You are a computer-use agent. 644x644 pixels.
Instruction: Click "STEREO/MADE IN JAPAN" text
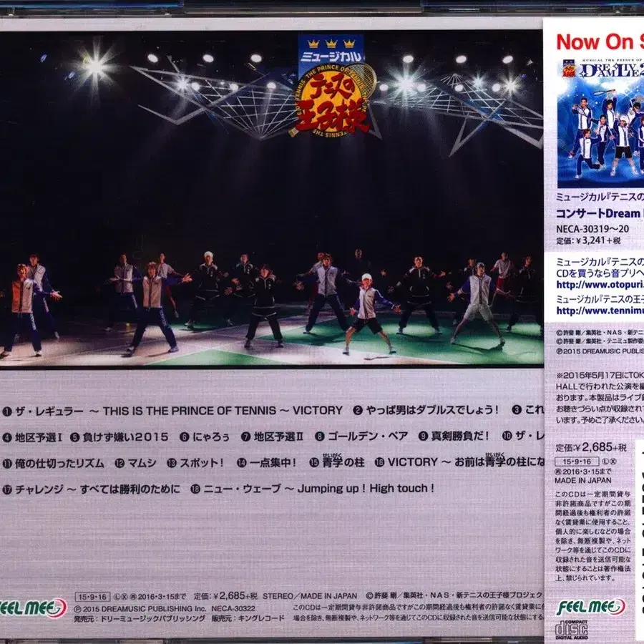click(x=310, y=595)
